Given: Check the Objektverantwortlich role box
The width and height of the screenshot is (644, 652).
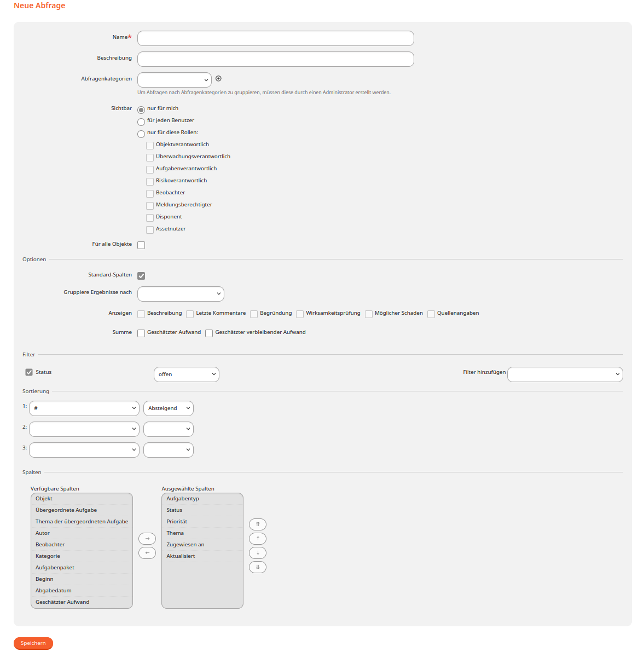Looking at the screenshot, I should click(x=150, y=146).
